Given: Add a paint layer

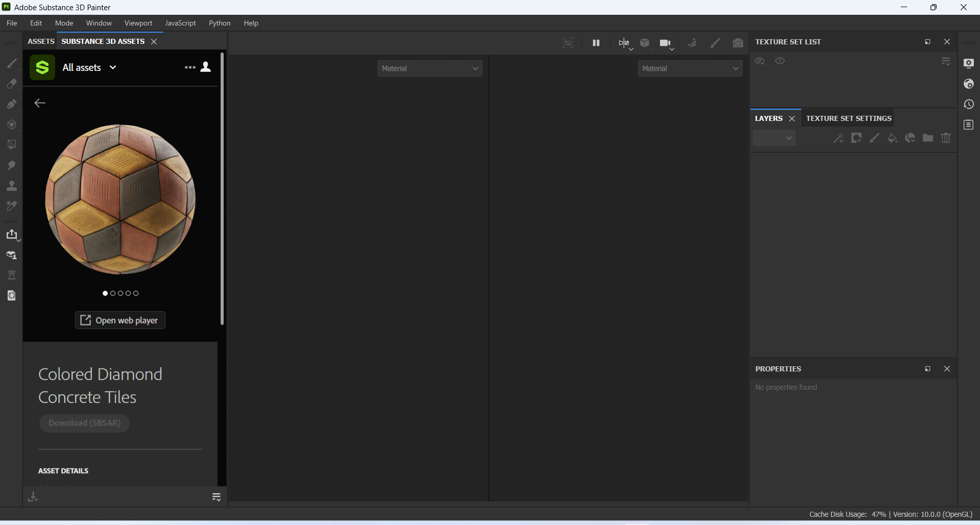Looking at the screenshot, I should [874, 138].
